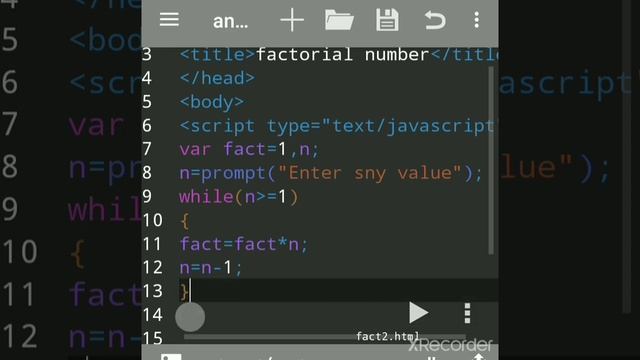Open the hamburger navigation menu
The height and width of the screenshot is (360, 640).
tap(169, 19)
